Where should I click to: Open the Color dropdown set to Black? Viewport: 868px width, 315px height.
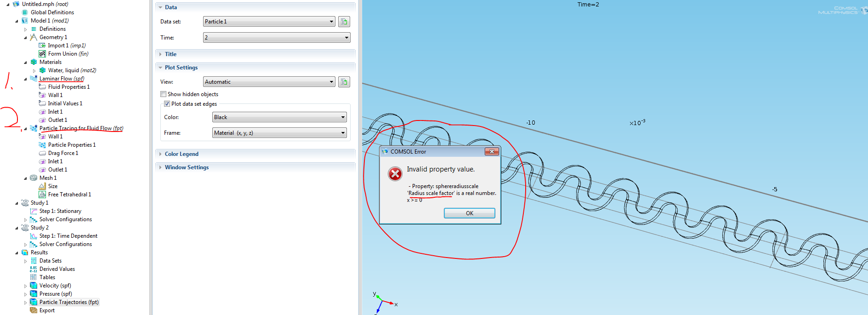tap(279, 117)
